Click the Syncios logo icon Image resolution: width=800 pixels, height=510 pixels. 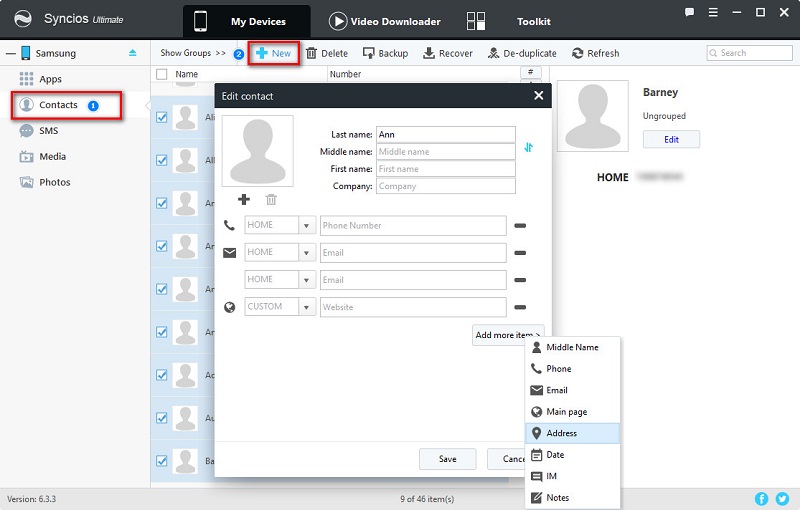[23, 19]
